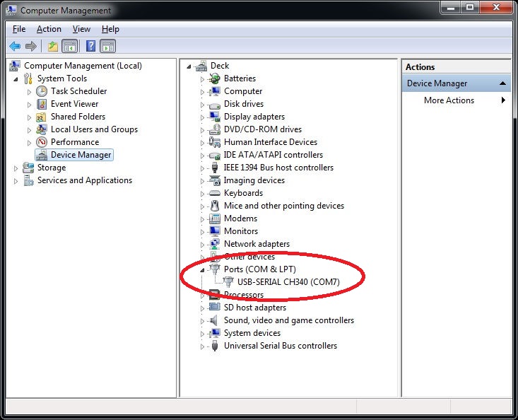Click the Batteries category icon
This screenshot has width=518, height=420.
tap(215, 78)
